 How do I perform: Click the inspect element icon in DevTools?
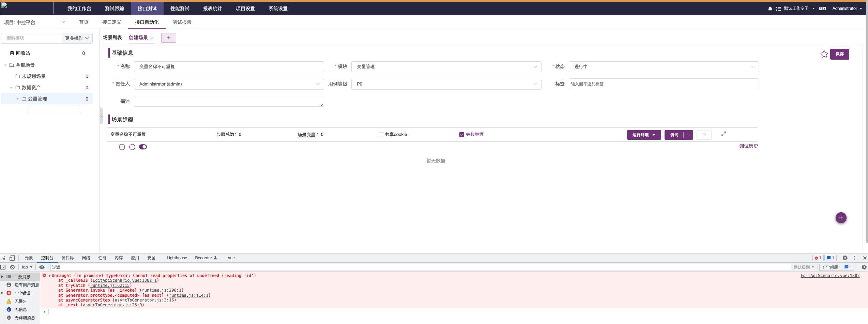point(3,258)
